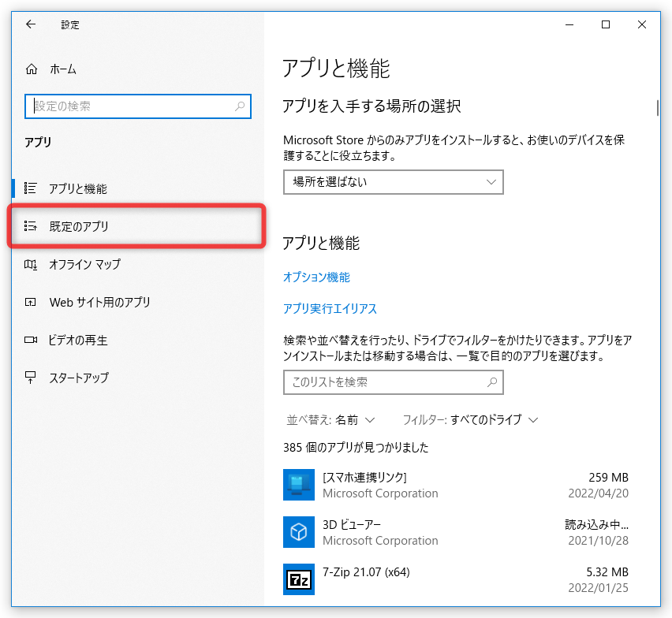Close the Settings window
The image size is (672, 618).
pyautogui.click(x=641, y=25)
